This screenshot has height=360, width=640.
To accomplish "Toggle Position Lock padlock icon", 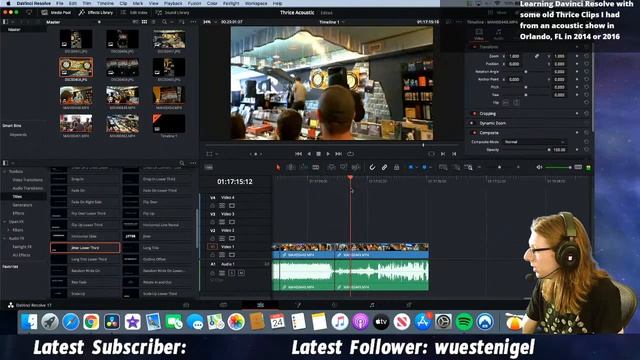I will tap(396, 167).
